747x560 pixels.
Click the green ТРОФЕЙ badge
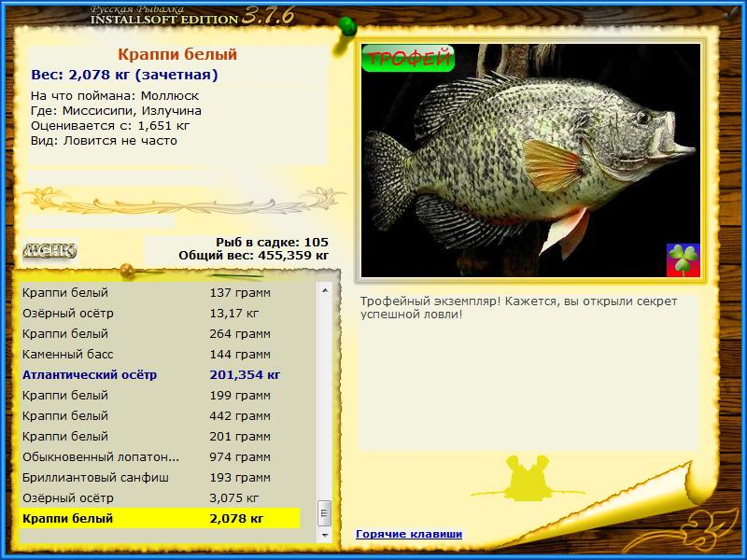pos(408,58)
